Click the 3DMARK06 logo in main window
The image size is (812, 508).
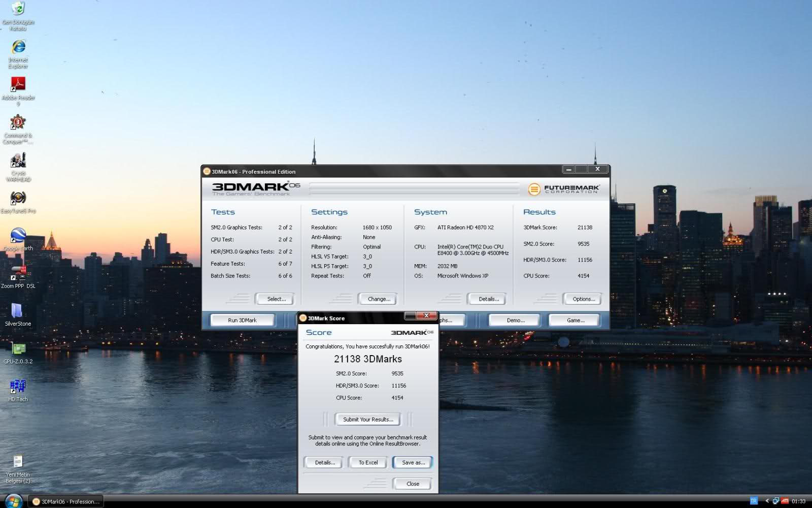coord(256,188)
